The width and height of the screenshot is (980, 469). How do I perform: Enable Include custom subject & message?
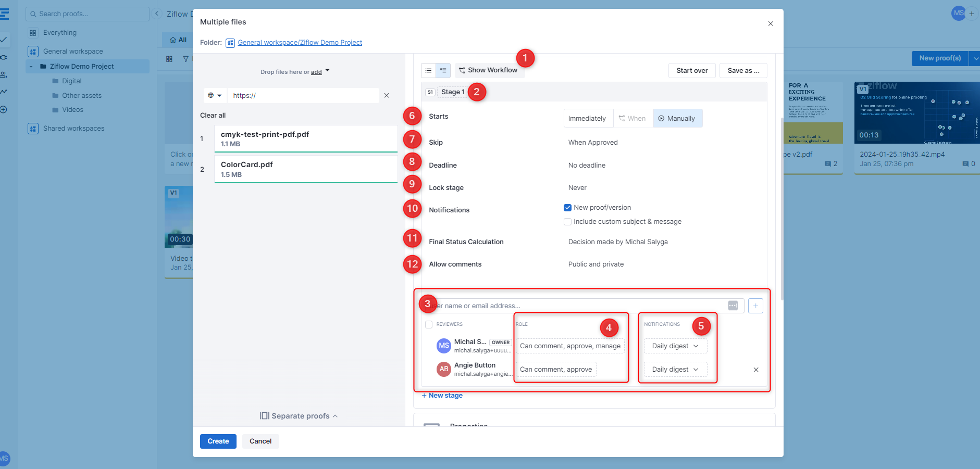(x=568, y=222)
